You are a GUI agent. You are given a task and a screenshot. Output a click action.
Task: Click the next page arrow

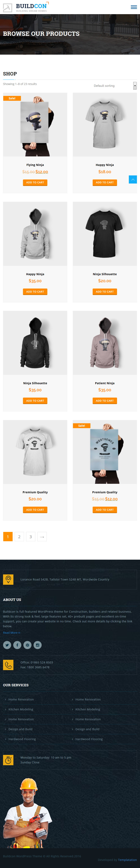pyautogui.click(x=42, y=536)
